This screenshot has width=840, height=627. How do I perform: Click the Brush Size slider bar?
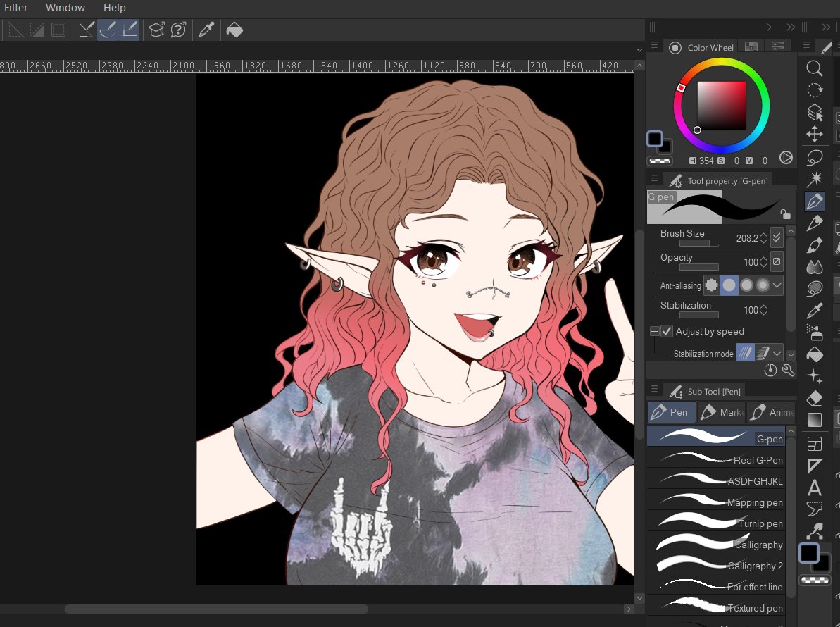tap(698, 243)
